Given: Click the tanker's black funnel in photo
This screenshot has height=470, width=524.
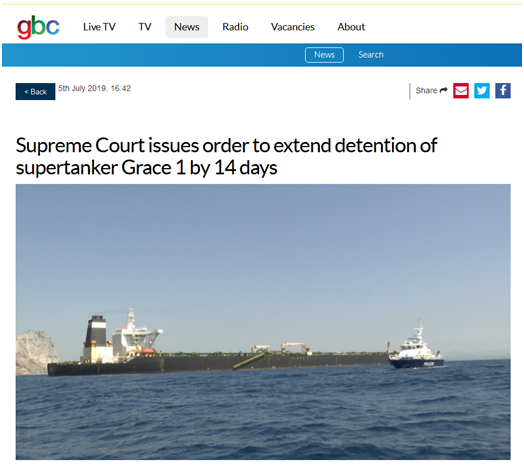Looking at the screenshot, I should tap(96, 331).
